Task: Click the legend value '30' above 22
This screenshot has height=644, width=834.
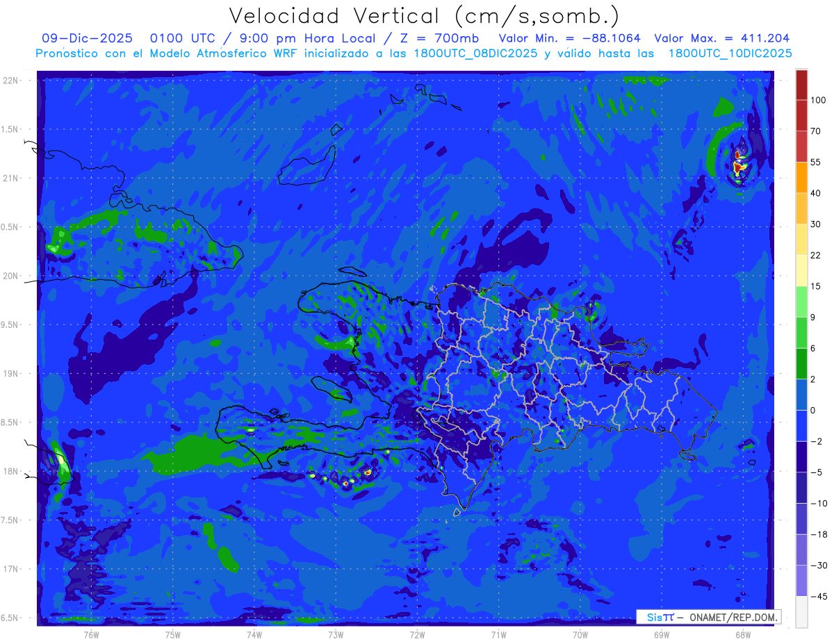Action: (x=815, y=224)
